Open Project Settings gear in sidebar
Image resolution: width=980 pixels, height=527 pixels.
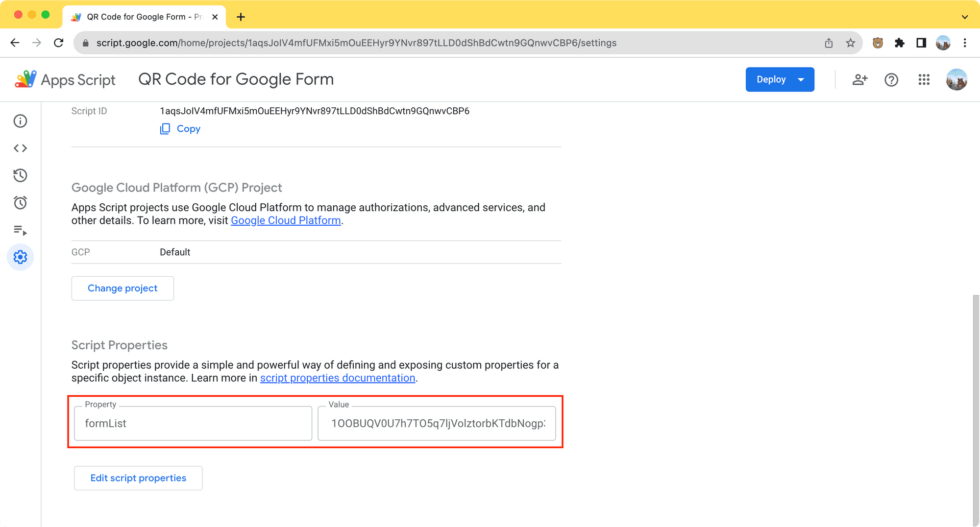pos(20,257)
